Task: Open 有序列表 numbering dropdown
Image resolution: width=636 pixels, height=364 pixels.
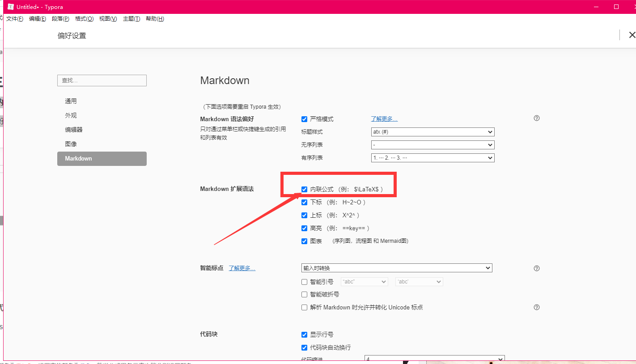Action: (x=432, y=158)
